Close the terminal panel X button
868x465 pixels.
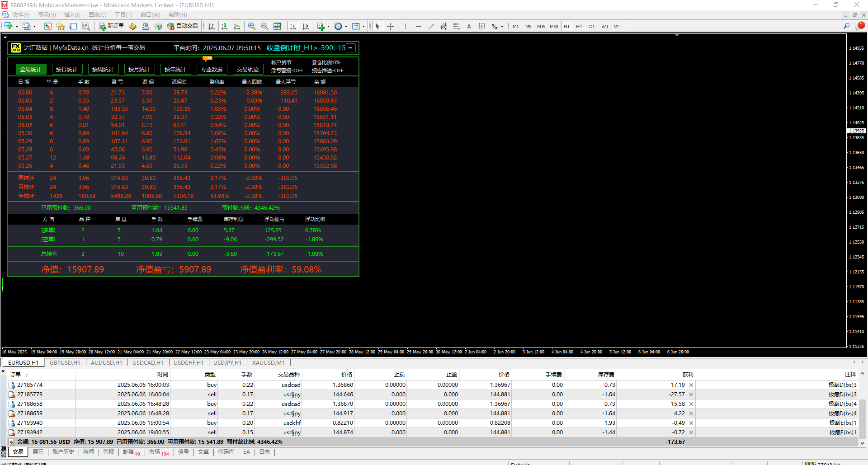pos(3,371)
